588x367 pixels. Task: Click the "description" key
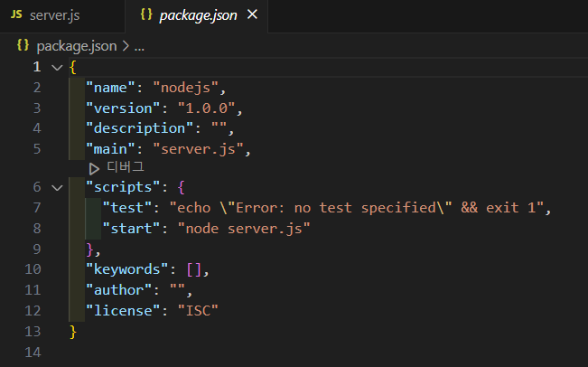[139, 128]
